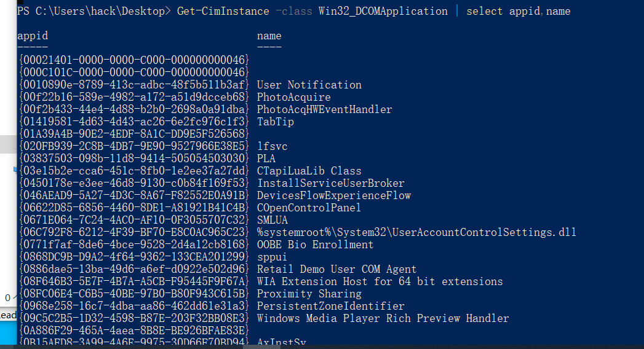This screenshot has height=349, width=644.
Task: Click the COpenControlPanel entry
Action: coord(309,208)
